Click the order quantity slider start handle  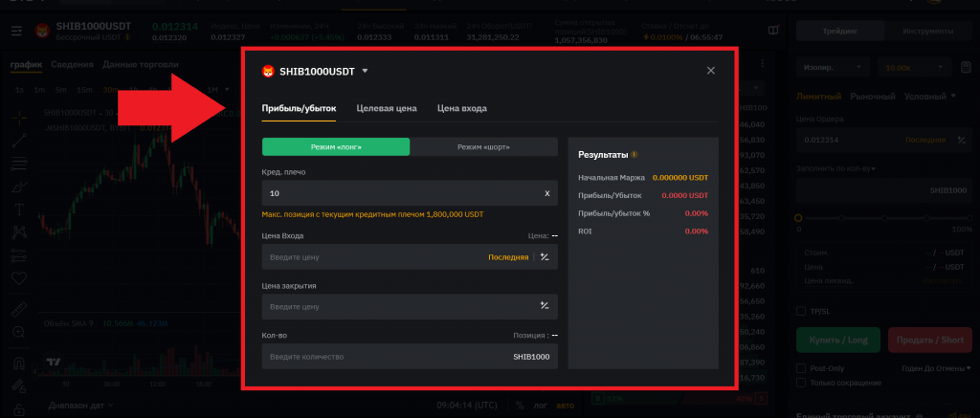click(798, 218)
